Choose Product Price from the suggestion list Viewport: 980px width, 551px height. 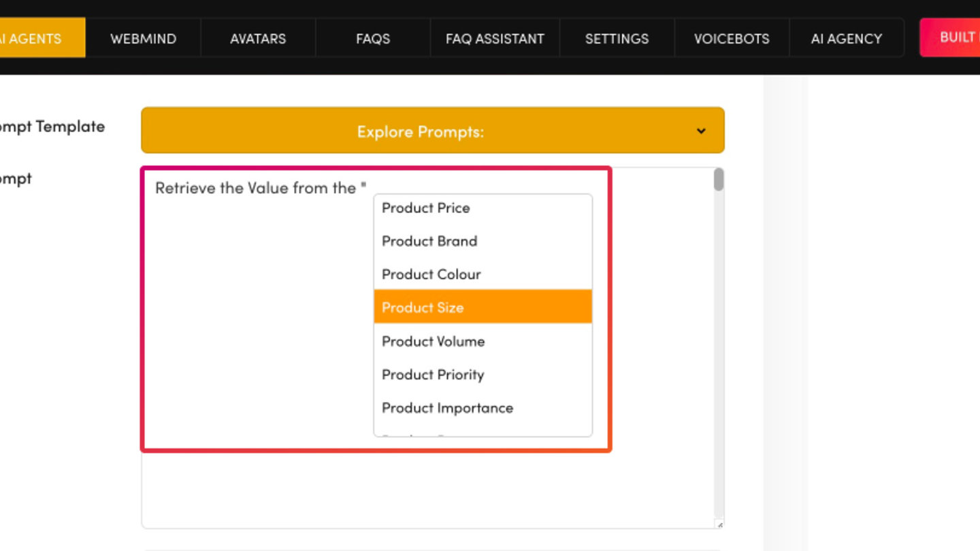pos(426,208)
